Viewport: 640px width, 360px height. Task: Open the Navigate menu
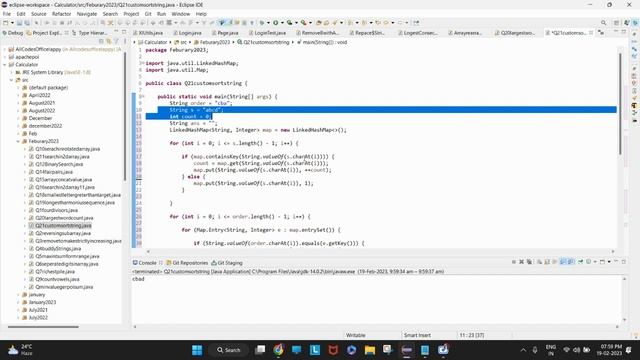(x=87, y=14)
